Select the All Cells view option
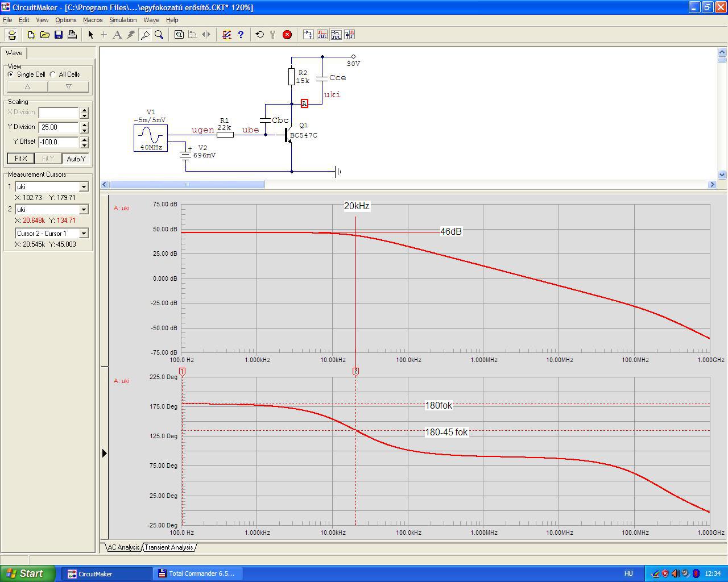Image resolution: width=728 pixels, height=582 pixels. pos(65,74)
